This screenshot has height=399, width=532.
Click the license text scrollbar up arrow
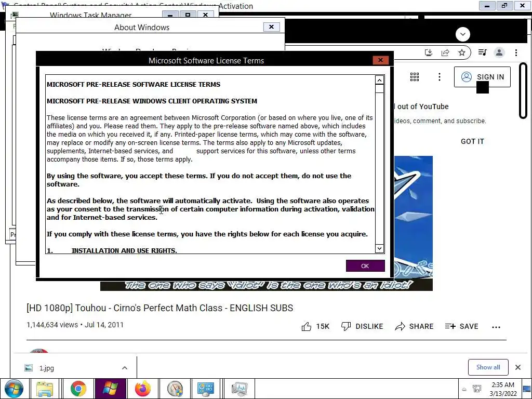pyautogui.click(x=379, y=80)
